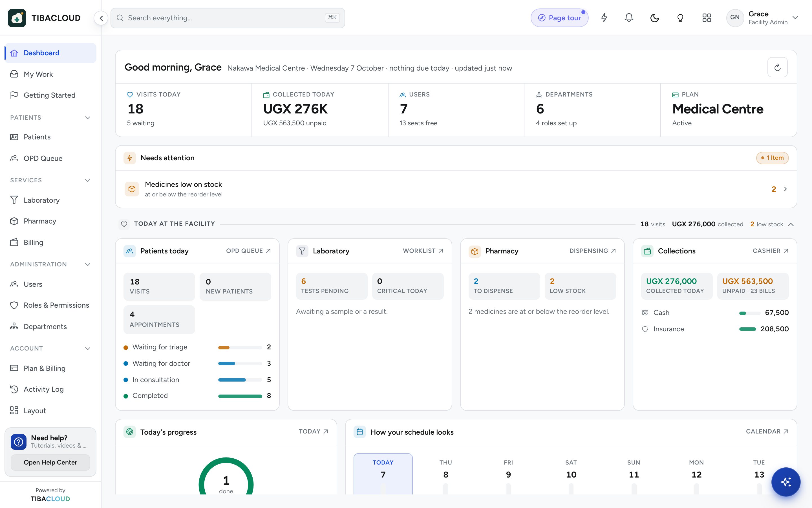Screen dimensions: 812x508
Task: Refresh dashboard with the reload icon
Action: (777, 67)
